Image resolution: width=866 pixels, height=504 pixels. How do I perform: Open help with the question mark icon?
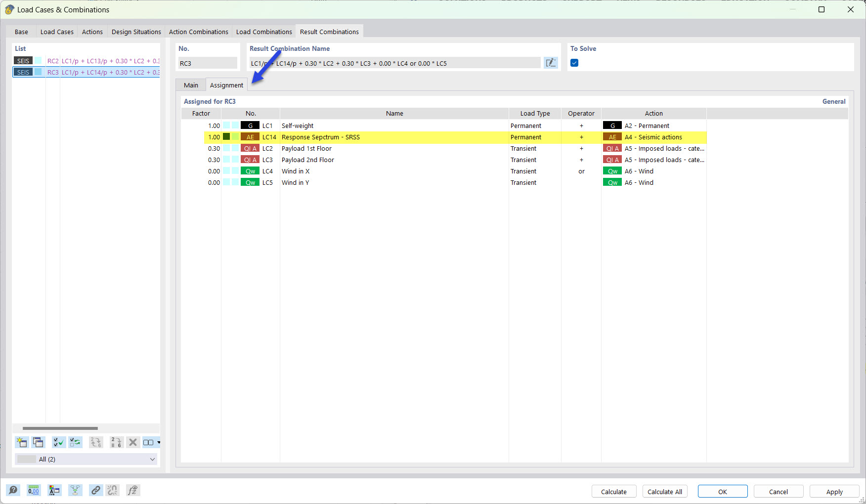point(13,490)
